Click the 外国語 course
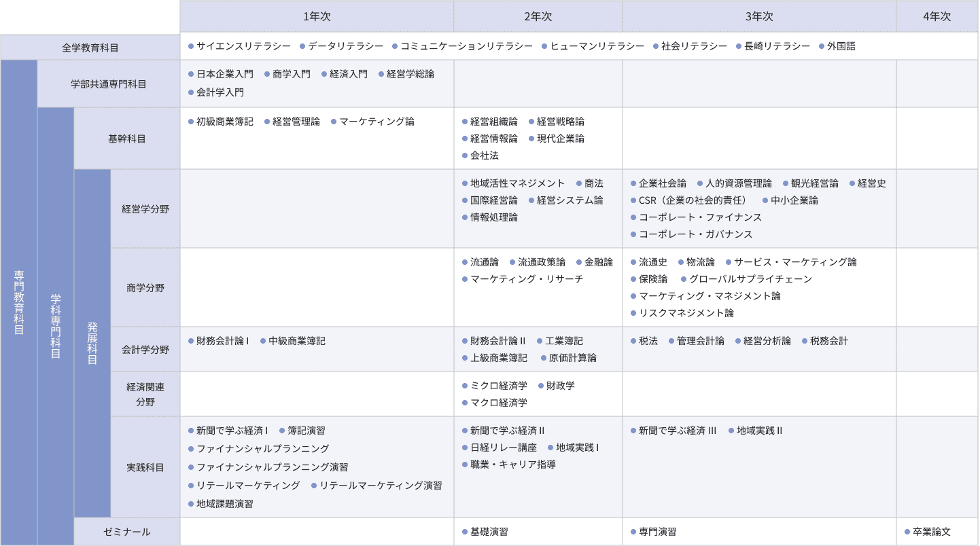 coord(837,46)
